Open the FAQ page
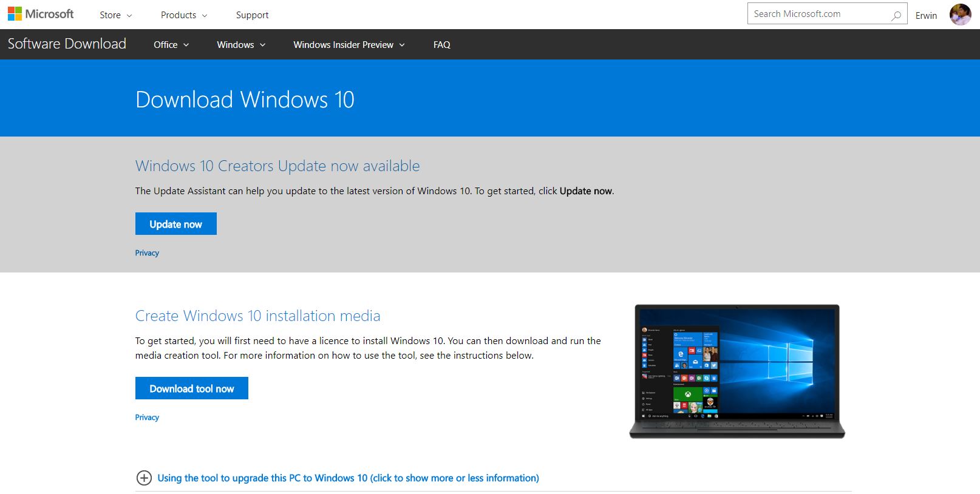 (x=442, y=45)
